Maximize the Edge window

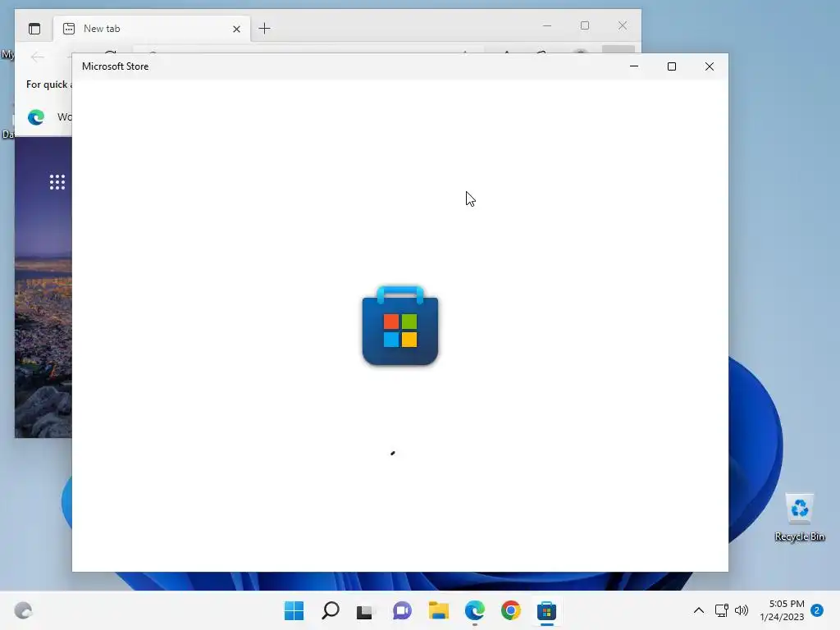coord(585,25)
